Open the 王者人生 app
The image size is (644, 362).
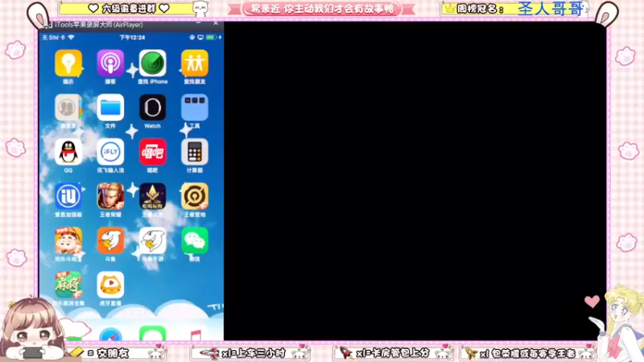[153, 196]
